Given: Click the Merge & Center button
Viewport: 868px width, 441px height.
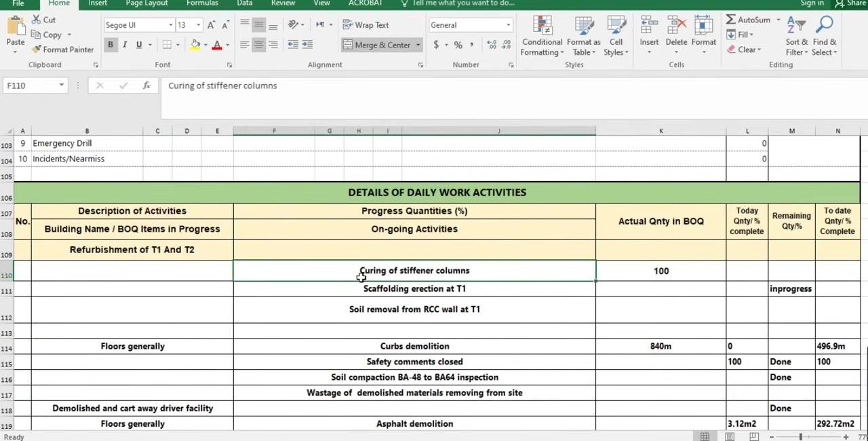Looking at the screenshot, I should click(x=377, y=45).
